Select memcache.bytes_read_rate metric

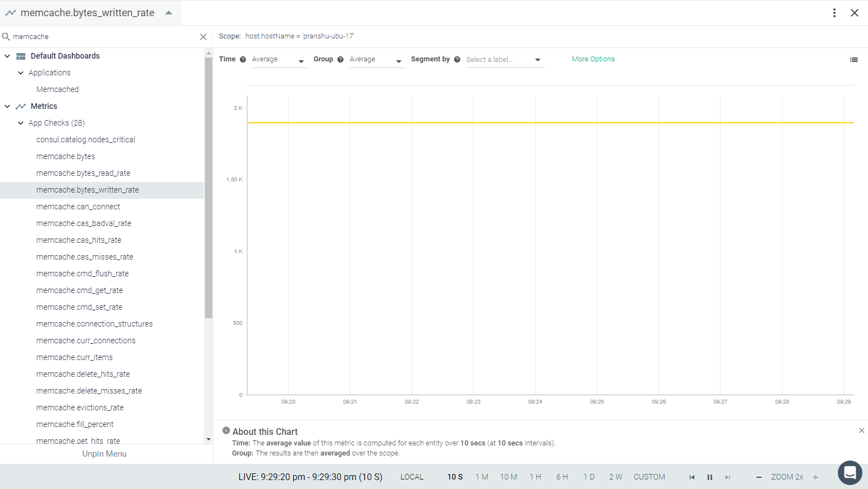coord(83,173)
